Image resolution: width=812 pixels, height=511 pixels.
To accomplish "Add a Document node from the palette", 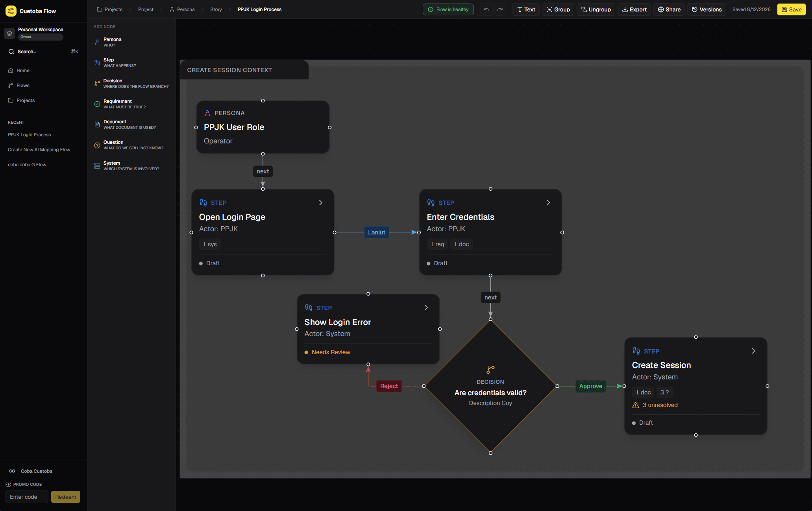I will [131, 124].
